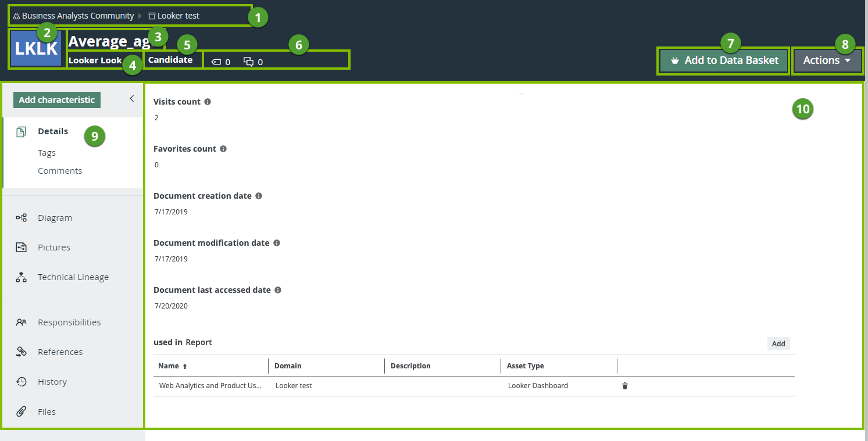The image size is (868, 441).
Task: Open Business Analysts Community breadcrumb link
Action: 77,16
